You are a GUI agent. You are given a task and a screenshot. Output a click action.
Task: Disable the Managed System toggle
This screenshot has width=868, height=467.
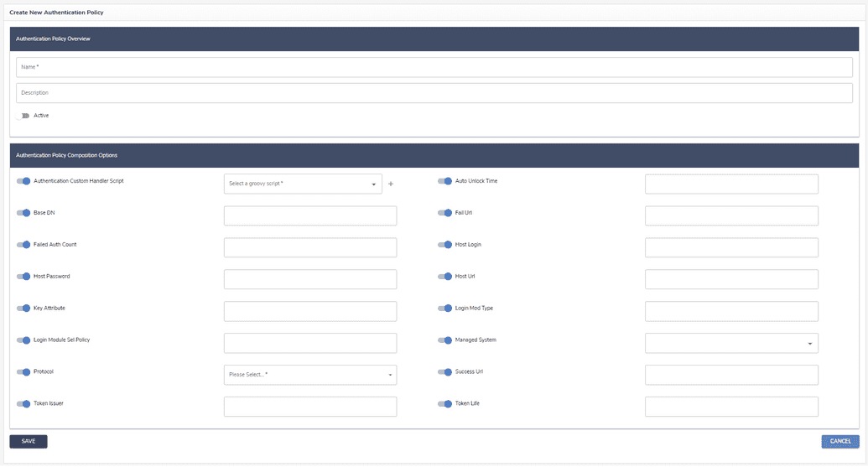445,340
